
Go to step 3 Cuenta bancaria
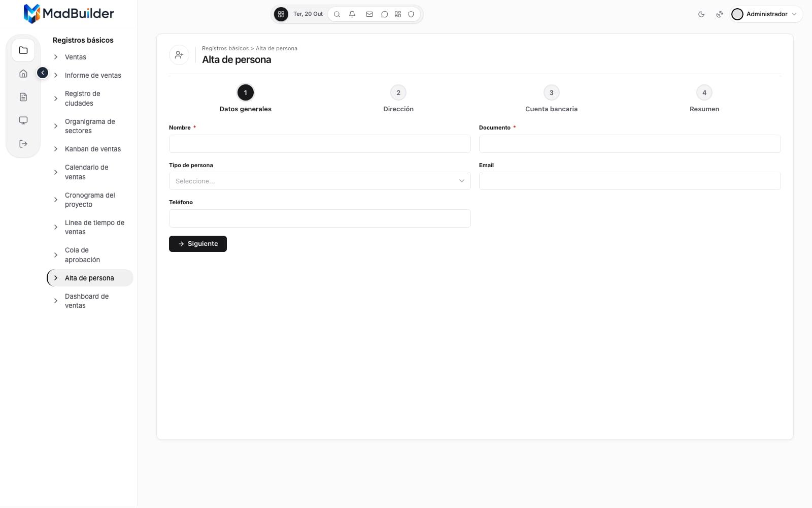551,99
